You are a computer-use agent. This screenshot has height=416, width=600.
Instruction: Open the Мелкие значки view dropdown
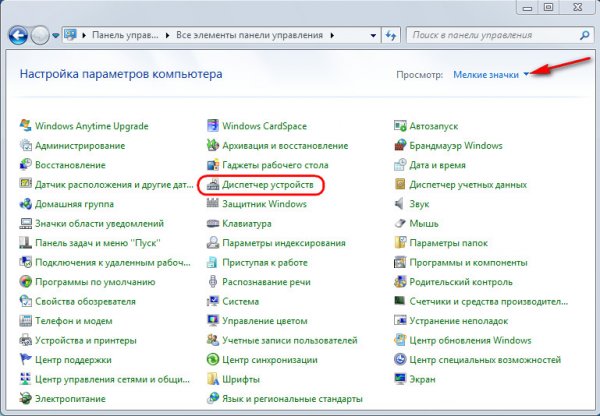point(491,75)
